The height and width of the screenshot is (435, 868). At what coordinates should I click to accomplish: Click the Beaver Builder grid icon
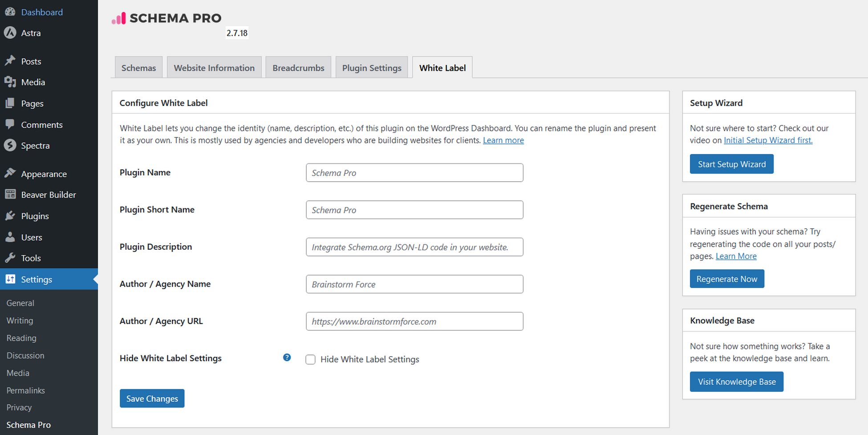click(10, 195)
